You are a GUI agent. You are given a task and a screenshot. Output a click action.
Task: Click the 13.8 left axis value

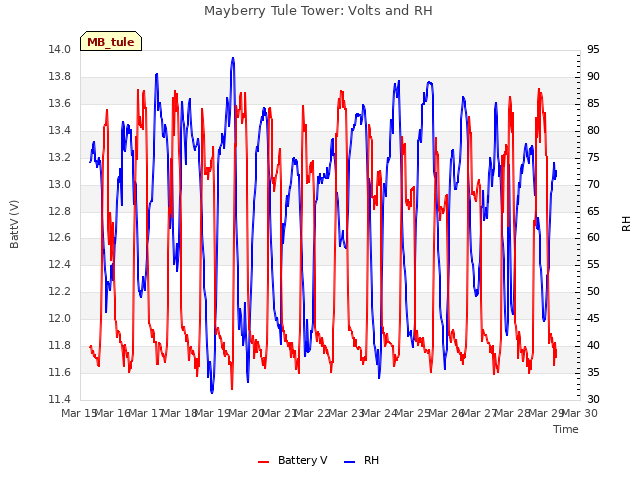pos(60,77)
